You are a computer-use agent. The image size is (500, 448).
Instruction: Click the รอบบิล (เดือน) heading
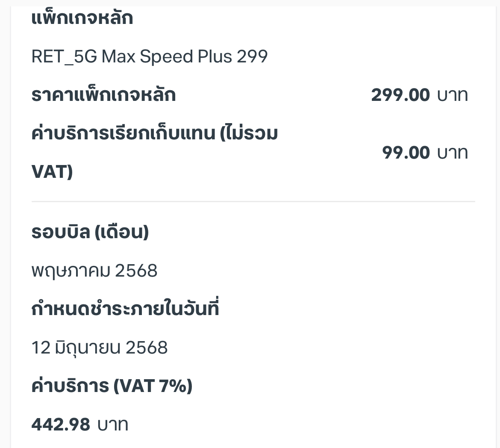click(90, 232)
